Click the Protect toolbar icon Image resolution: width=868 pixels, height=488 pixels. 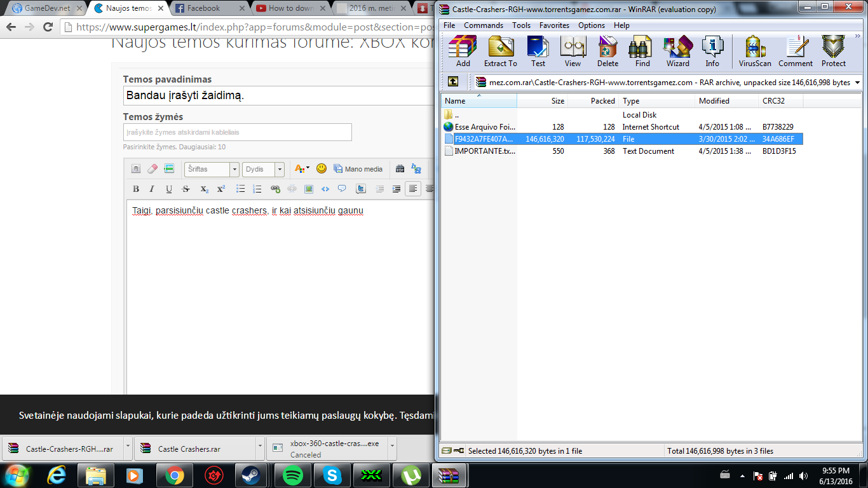(833, 51)
